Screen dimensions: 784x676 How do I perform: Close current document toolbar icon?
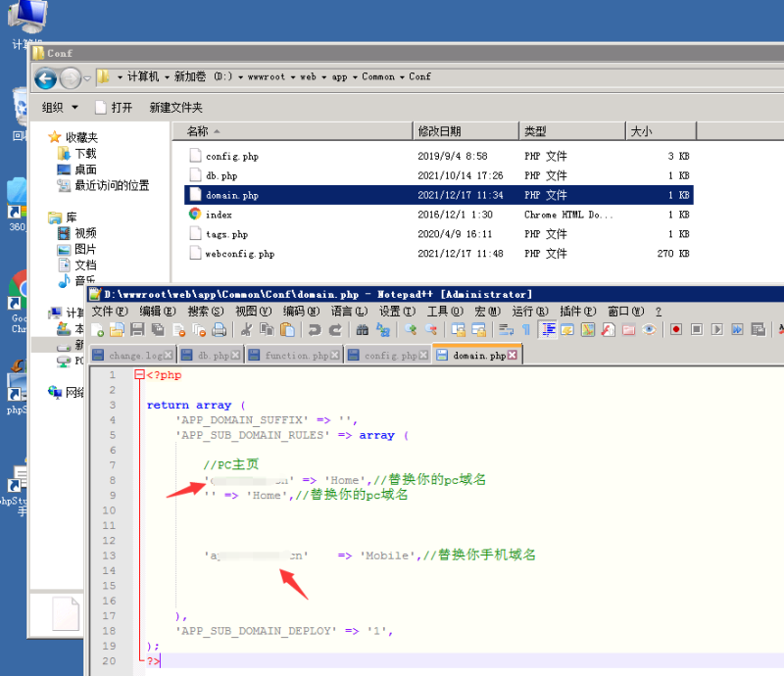point(178,330)
